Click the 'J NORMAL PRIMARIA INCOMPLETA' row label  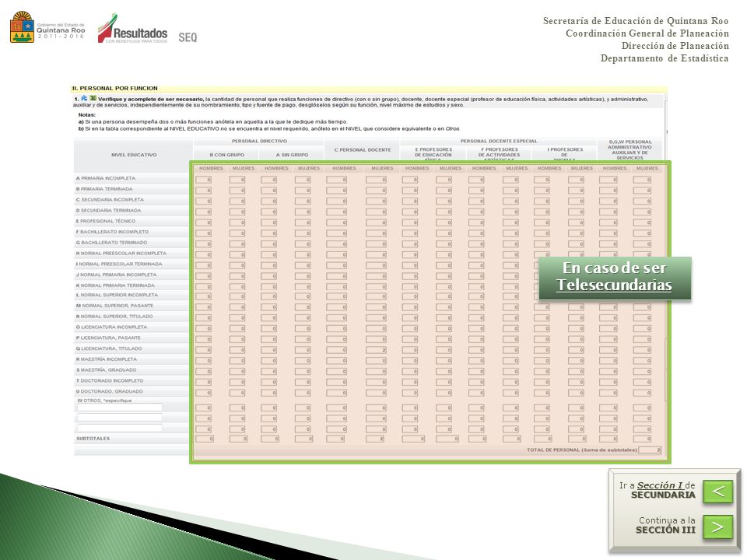tap(116, 275)
